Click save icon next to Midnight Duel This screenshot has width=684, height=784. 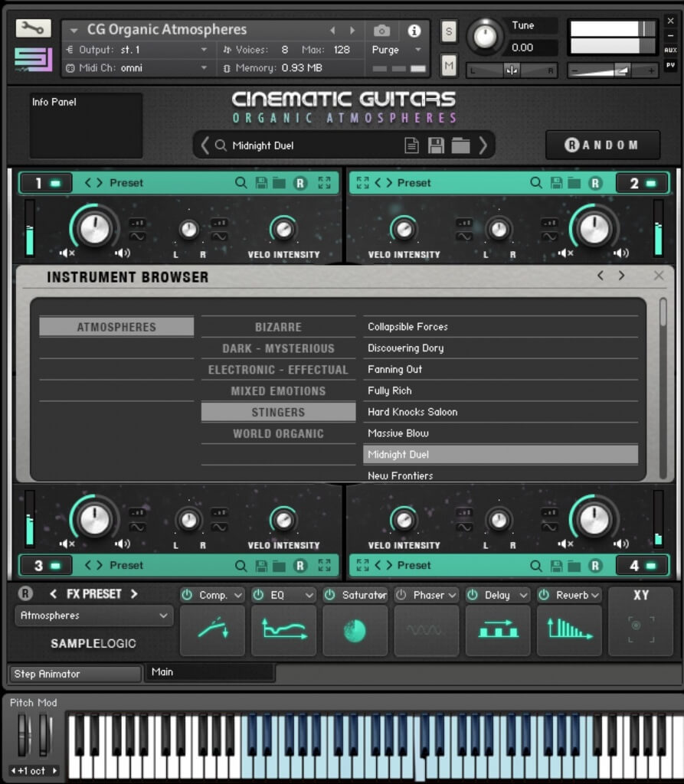(x=436, y=145)
